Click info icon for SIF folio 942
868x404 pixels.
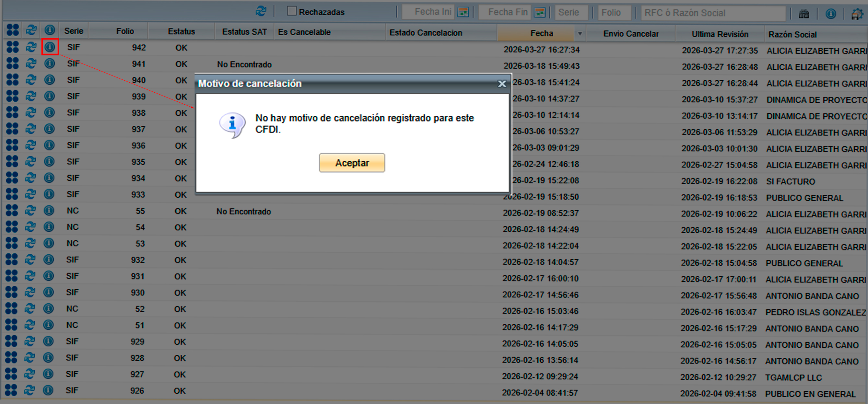click(x=50, y=47)
